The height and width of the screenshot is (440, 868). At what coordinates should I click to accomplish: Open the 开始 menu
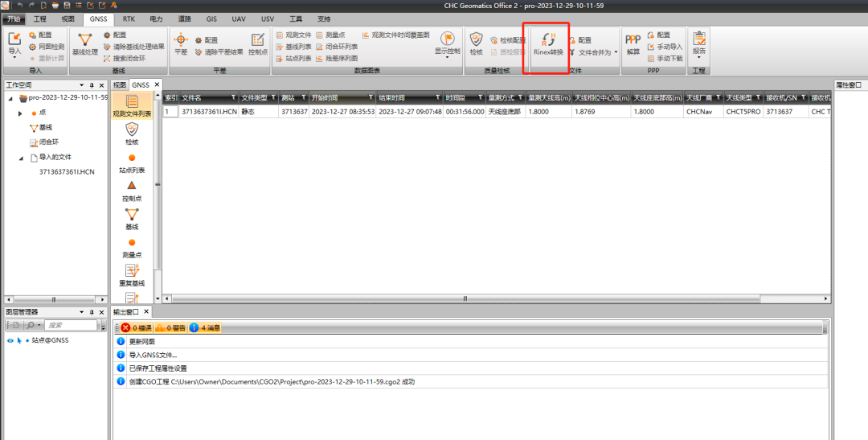tap(14, 19)
